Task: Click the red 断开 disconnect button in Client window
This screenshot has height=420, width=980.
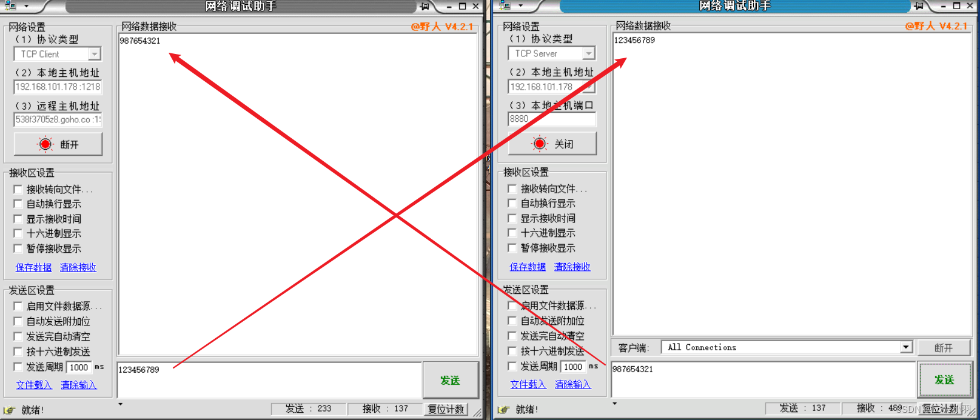Action: [58, 144]
